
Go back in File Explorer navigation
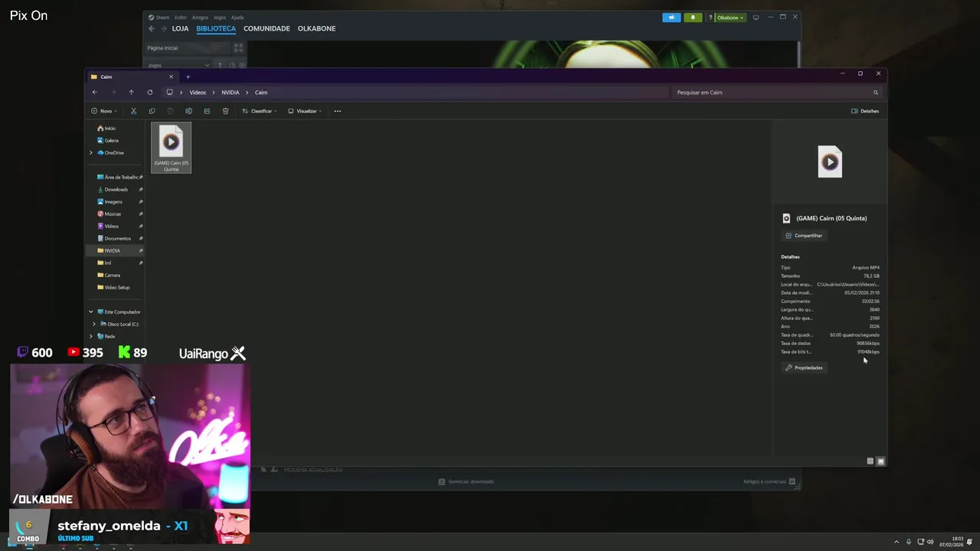95,93
